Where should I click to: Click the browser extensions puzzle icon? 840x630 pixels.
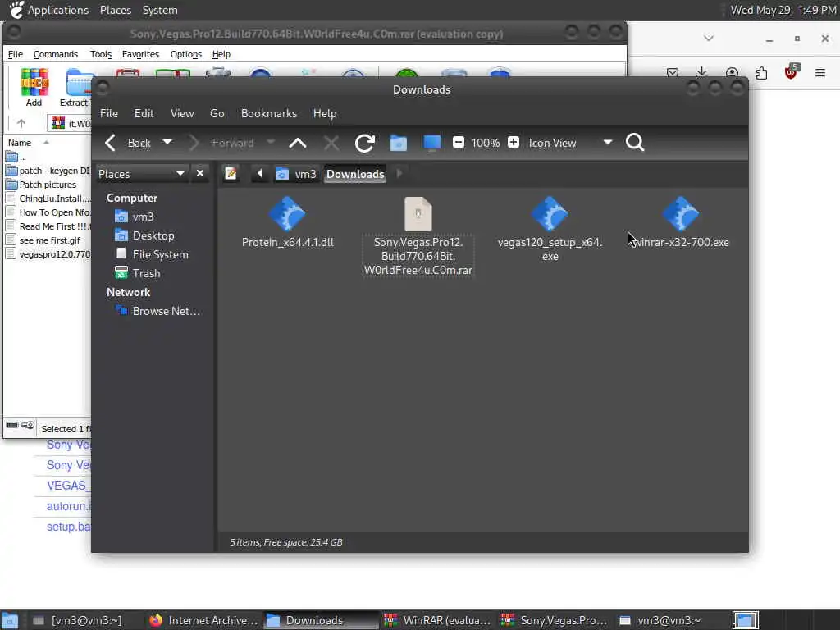click(x=761, y=72)
